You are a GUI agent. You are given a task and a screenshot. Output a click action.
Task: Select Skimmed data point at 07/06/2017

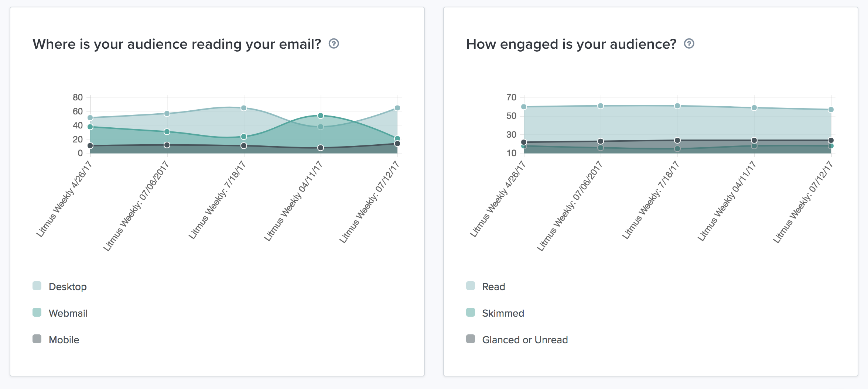[x=601, y=148]
